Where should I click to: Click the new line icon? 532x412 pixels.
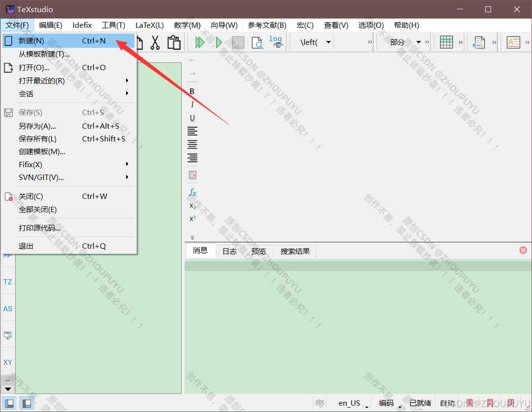(x=192, y=175)
